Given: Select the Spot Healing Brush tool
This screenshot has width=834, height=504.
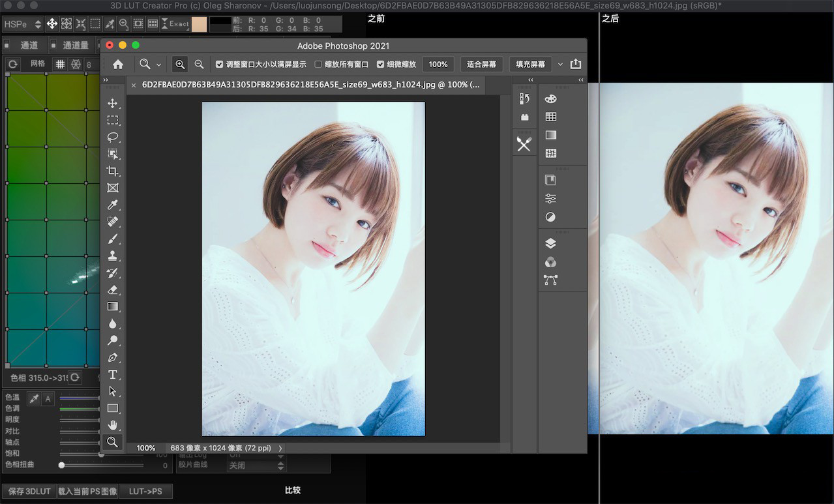Looking at the screenshot, I should (x=113, y=222).
